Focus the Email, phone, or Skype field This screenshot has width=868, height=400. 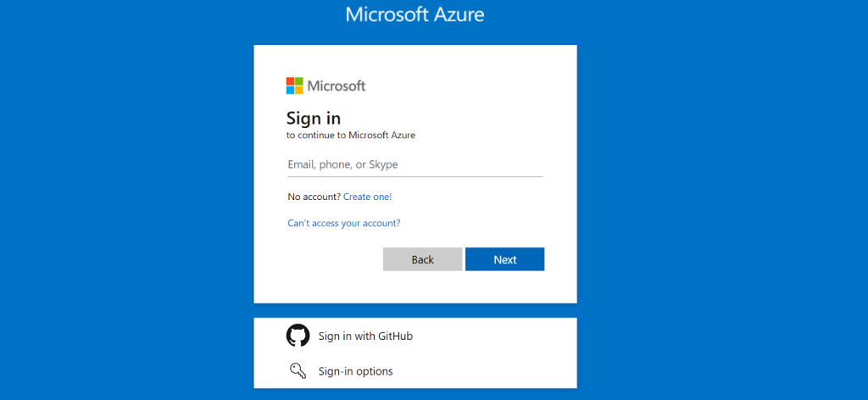415,165
